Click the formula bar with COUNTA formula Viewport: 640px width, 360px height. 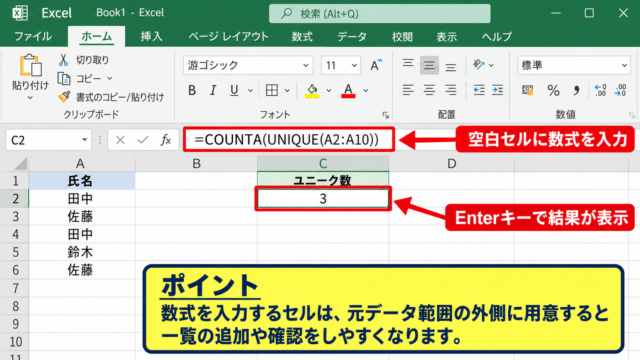[289, 140]
